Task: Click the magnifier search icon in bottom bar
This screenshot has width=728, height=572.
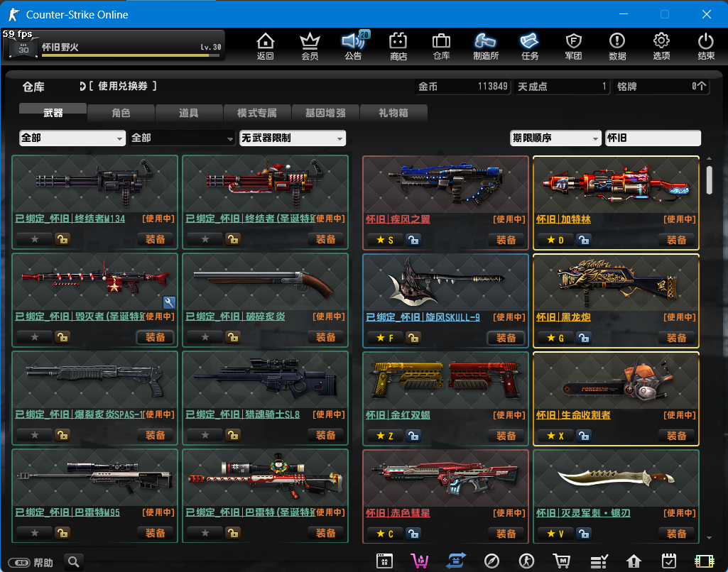Action: tap(73, 562)
